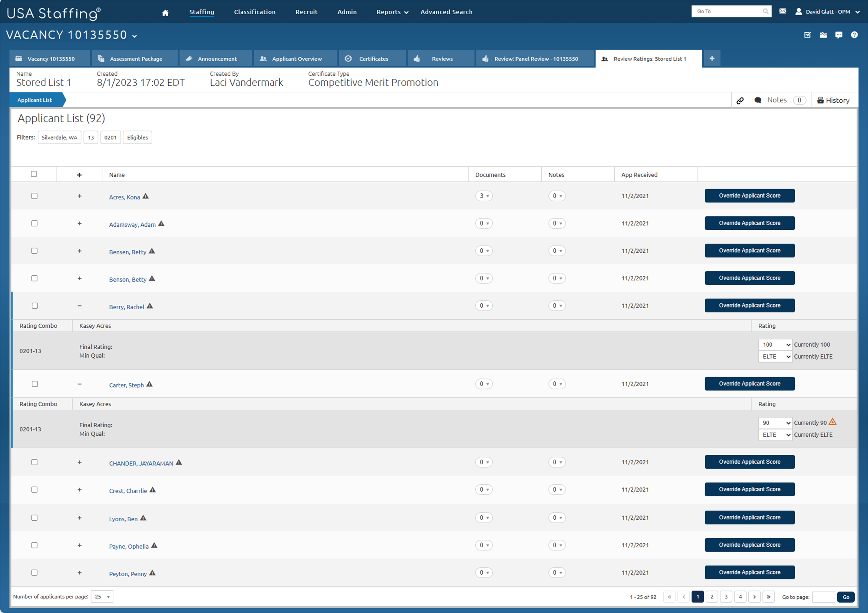Screen dimensions: 868x613
Task: Tick the checkbox for Adamsway, Adam
Action: pos(34,224)
